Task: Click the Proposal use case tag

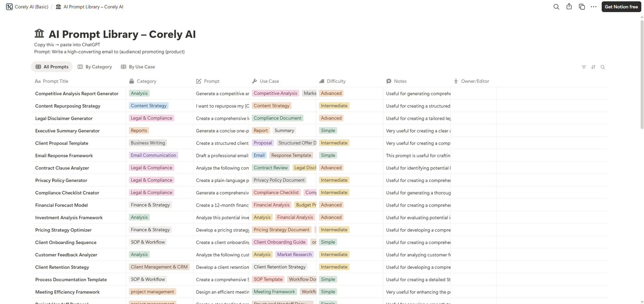Action: coord(263,143)
